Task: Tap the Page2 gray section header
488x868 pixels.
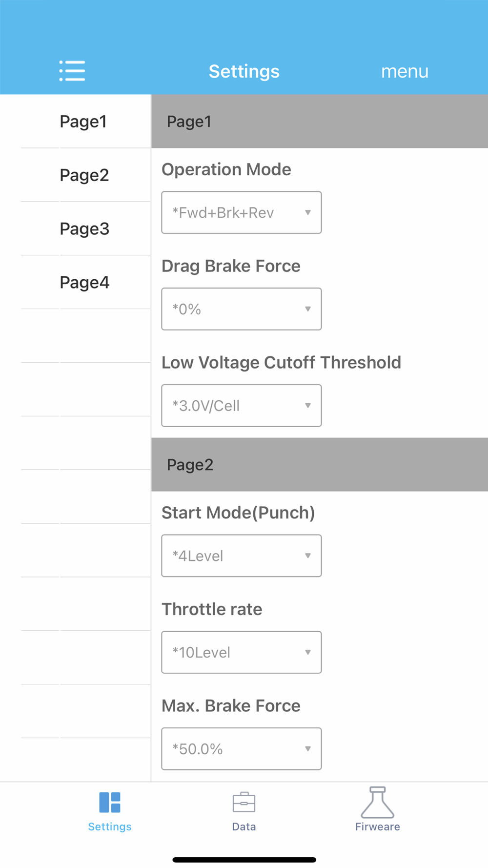Action: click(320, 465)
